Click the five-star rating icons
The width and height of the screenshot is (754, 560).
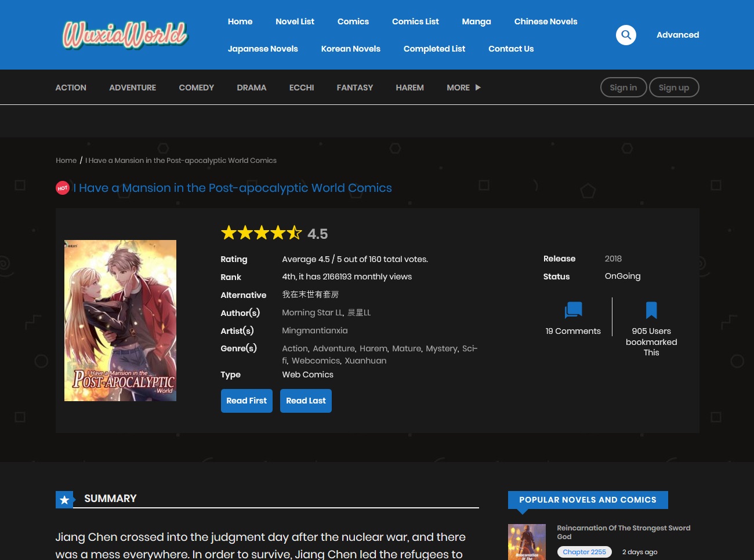(x=262, y=233)
